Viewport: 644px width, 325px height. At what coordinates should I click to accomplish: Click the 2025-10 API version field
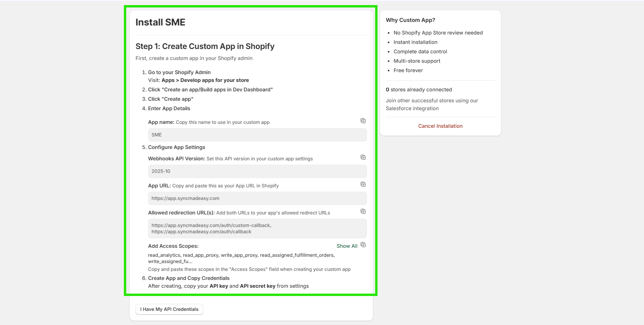[257, 171]
